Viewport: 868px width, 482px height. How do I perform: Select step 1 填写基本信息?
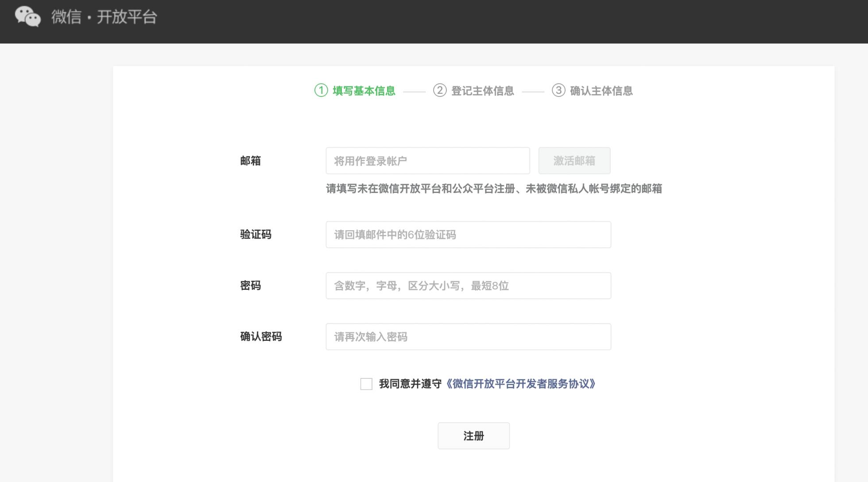355,91
